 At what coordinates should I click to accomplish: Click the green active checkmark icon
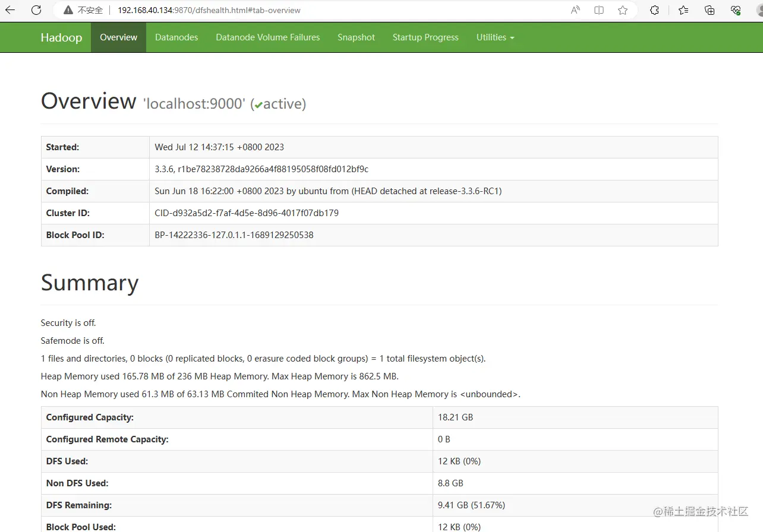258,105
